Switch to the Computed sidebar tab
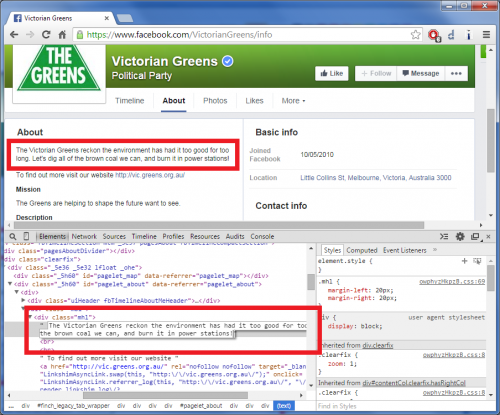 coord(362,250)
